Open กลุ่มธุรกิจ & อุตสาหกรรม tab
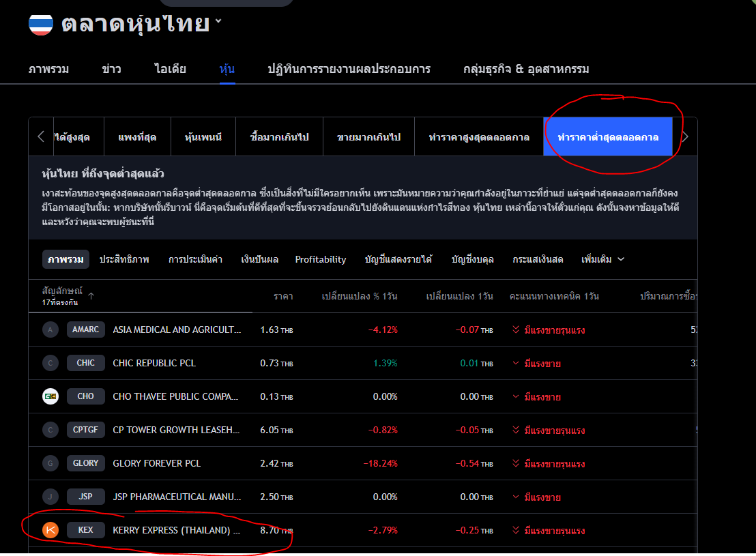Image resolution: width=756 pixels, height=556 pixels. pyautogui.click(x=526, y=69)
